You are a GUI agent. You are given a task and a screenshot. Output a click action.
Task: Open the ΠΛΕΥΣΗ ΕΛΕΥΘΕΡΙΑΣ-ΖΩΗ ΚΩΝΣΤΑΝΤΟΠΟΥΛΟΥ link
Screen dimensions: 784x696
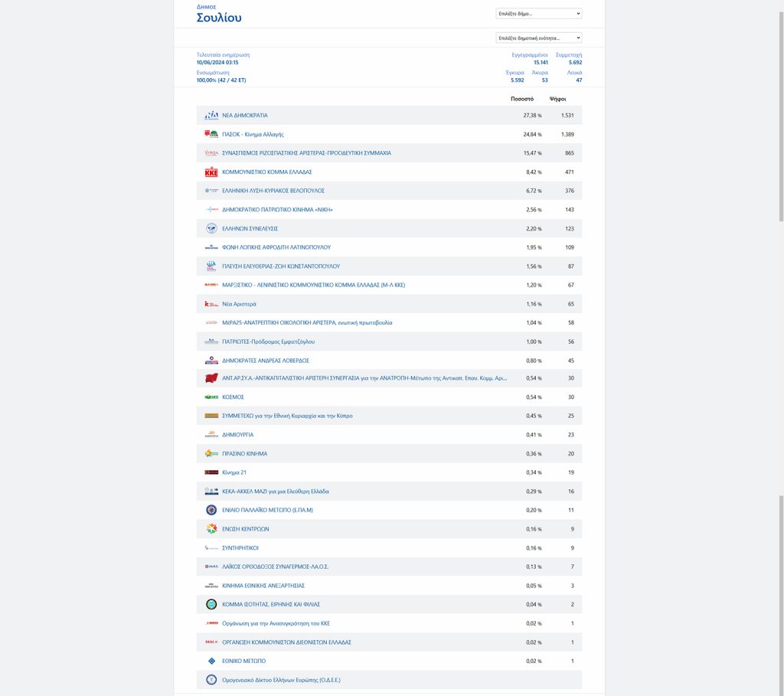pyautogui.click(x=280, y=266)
